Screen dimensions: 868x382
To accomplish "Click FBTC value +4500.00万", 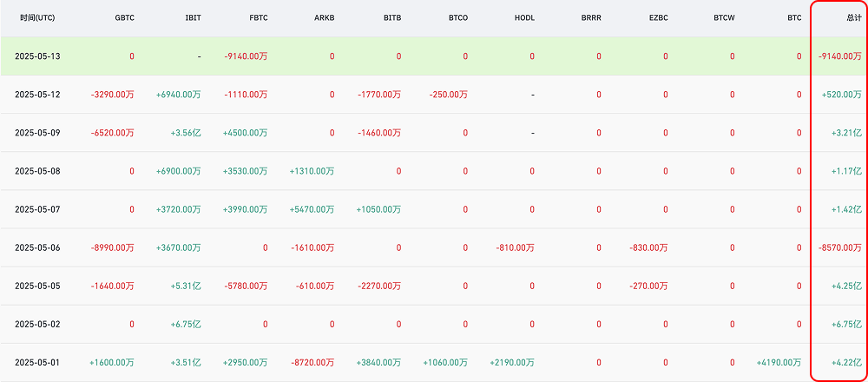I will (x=246, y=133).
